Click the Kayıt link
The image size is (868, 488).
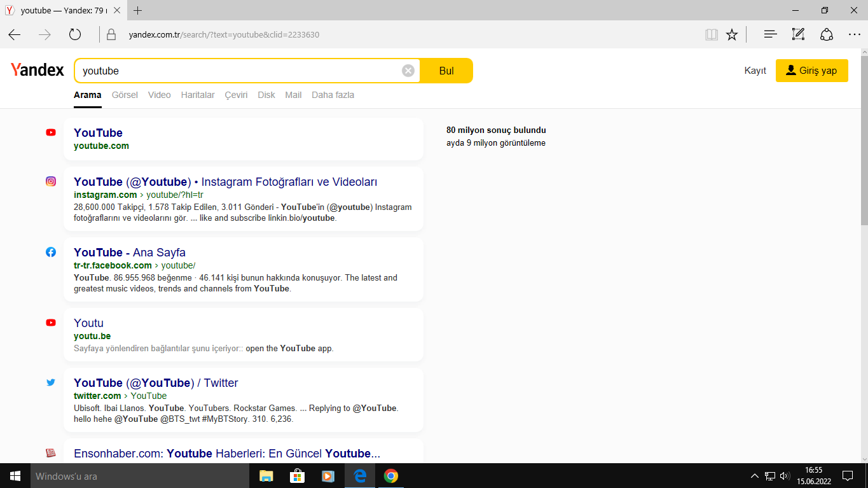(755, 71)
